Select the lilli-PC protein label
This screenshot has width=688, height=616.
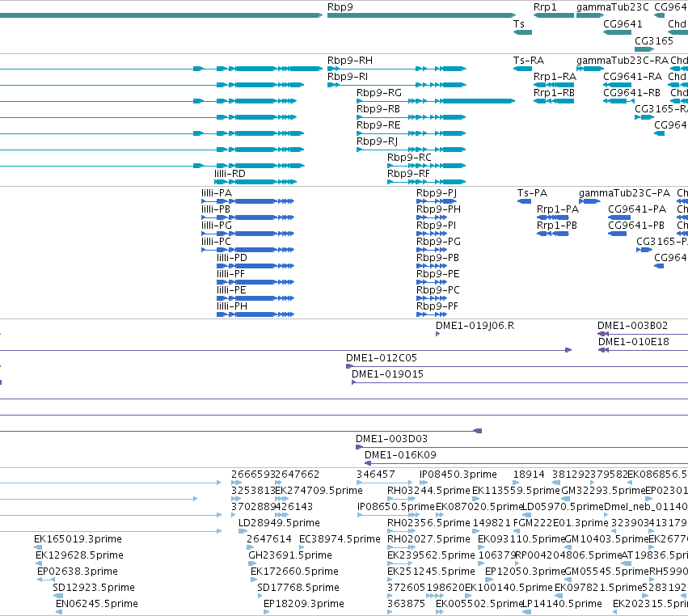[x=216, y=243]
